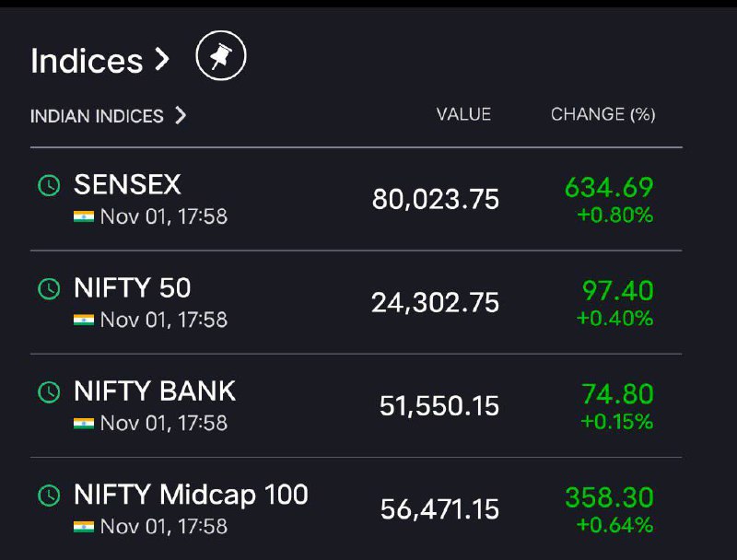Tap the pin icon next to Indices

coord(221,56)
